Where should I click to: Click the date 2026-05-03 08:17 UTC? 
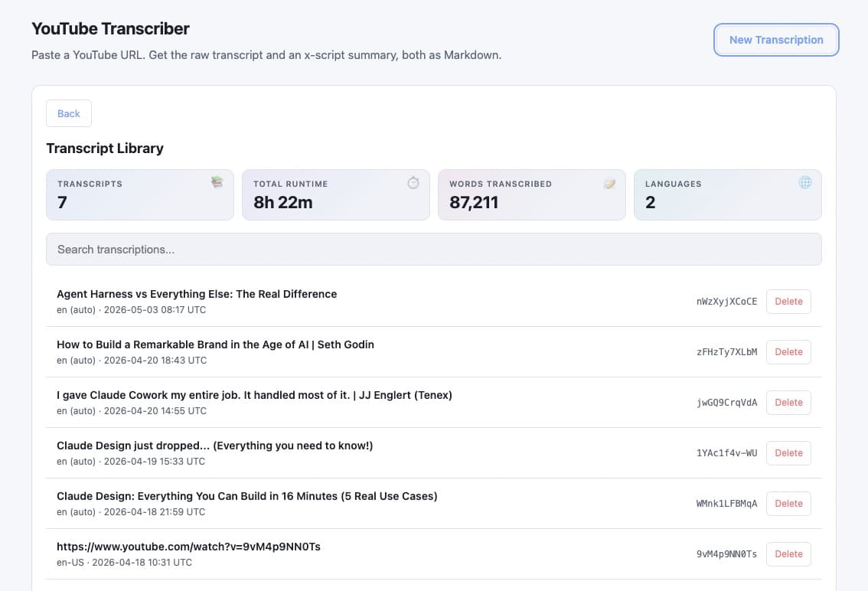(155, 309)
